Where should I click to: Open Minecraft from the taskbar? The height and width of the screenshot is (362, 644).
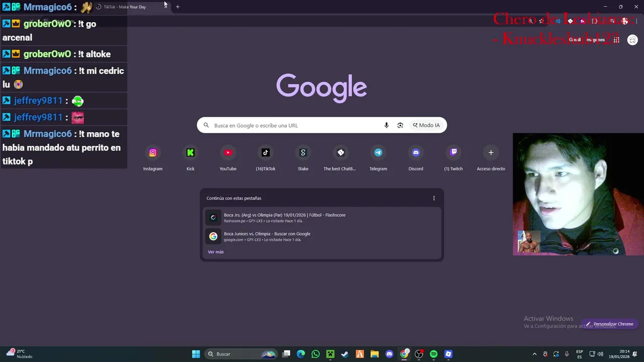click(330, 354)
